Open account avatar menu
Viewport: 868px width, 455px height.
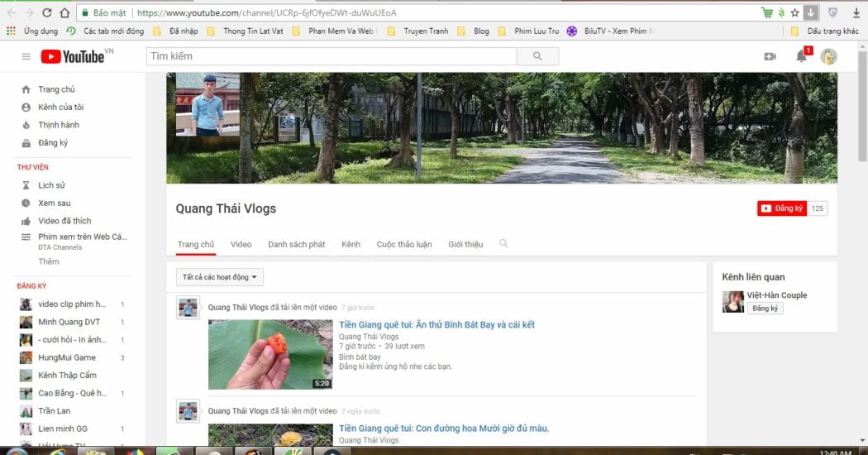point(828,56)
